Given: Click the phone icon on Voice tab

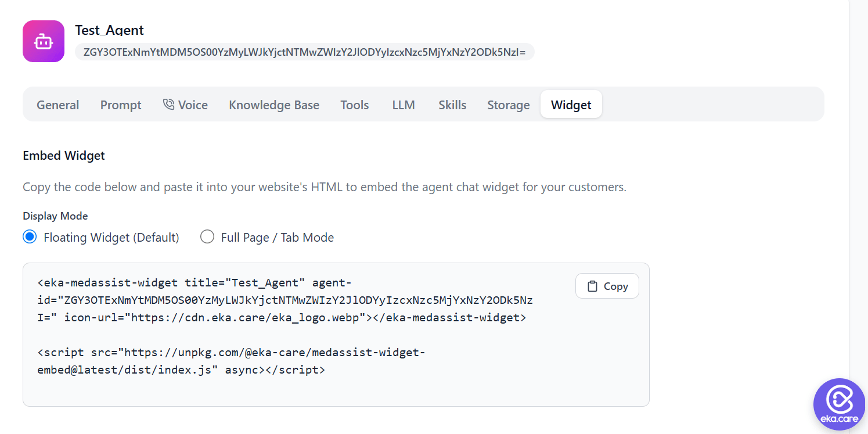Looking at the screenshot, I should click(x=168, y=105).
